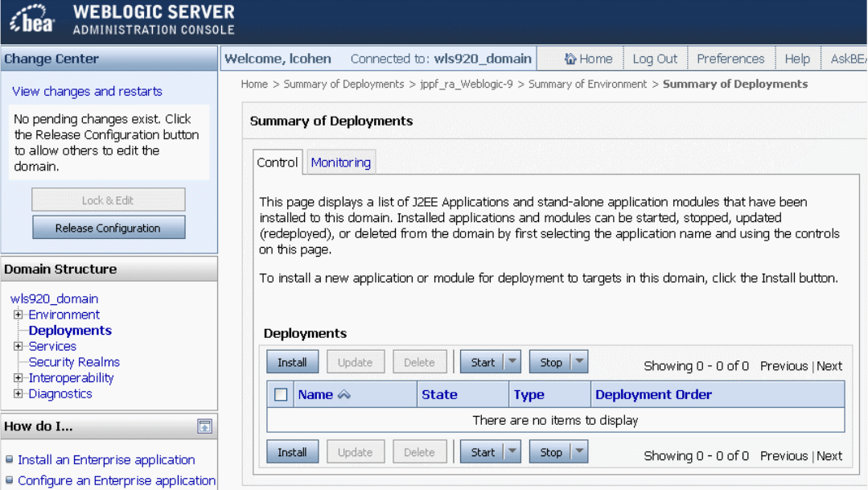868x490 pixels.
Task: Expand the Environment tree node
Action: (x=19, y=315)
